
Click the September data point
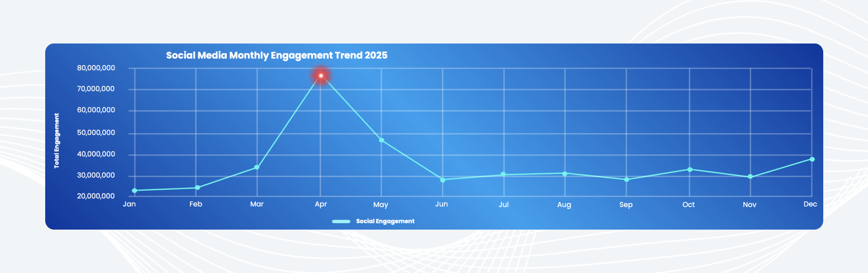[x=627, y=179]
